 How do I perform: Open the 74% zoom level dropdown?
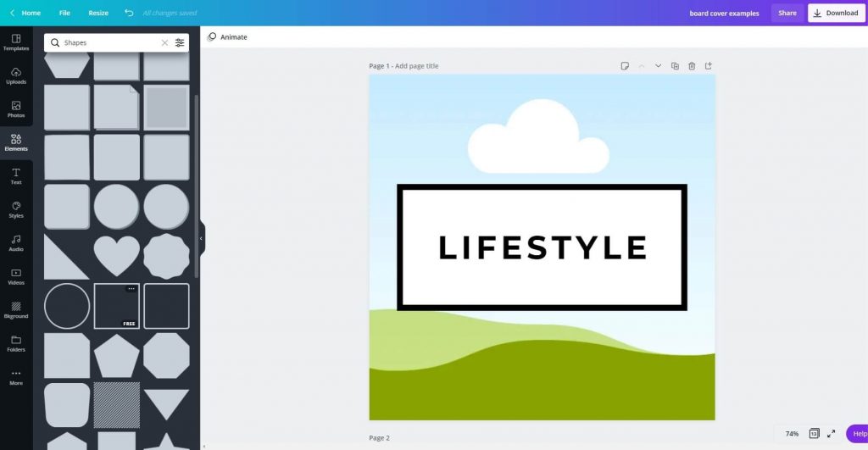(792, 434)
